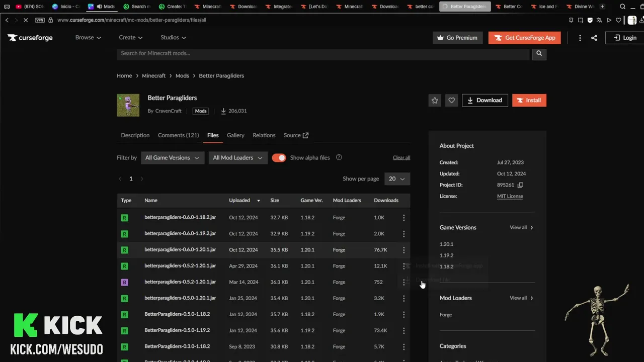Image resolution: width=644 pixels, height=362 pixels.
Task: View all Mod Loaders
Action: point(521,298)
